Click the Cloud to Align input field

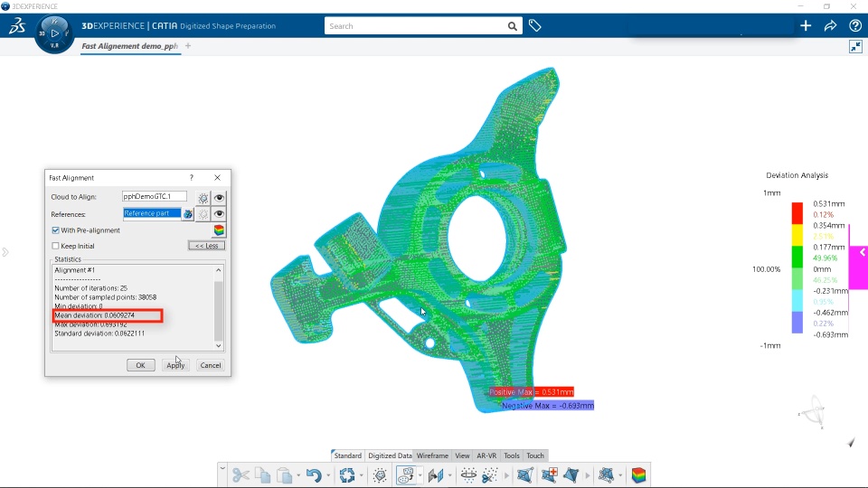154,196
